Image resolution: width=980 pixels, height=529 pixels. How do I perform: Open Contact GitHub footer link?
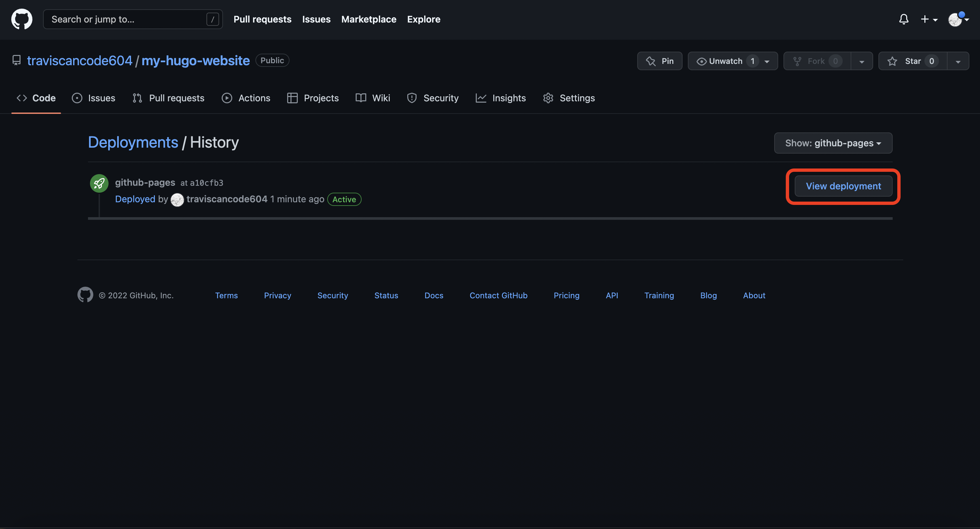pos(498,295)
